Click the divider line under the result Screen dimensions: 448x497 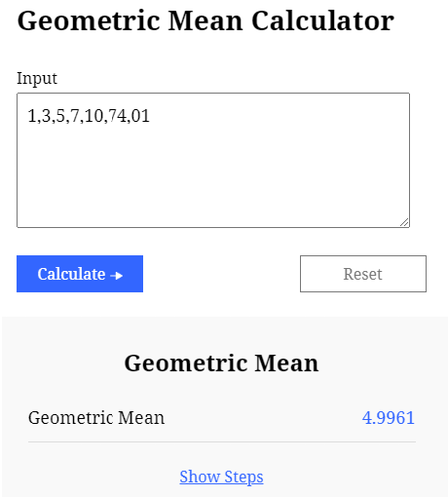222,442
